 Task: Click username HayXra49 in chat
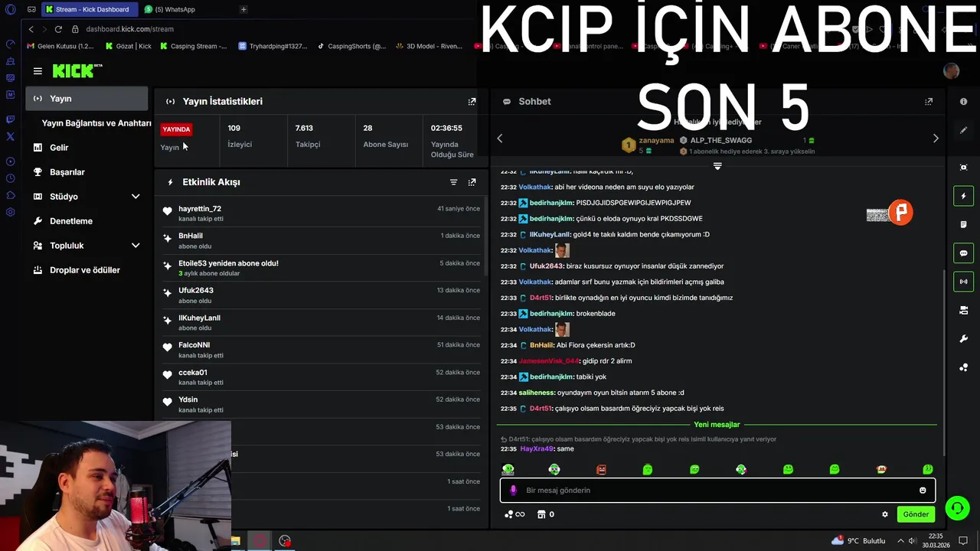[x=536, y=448]
